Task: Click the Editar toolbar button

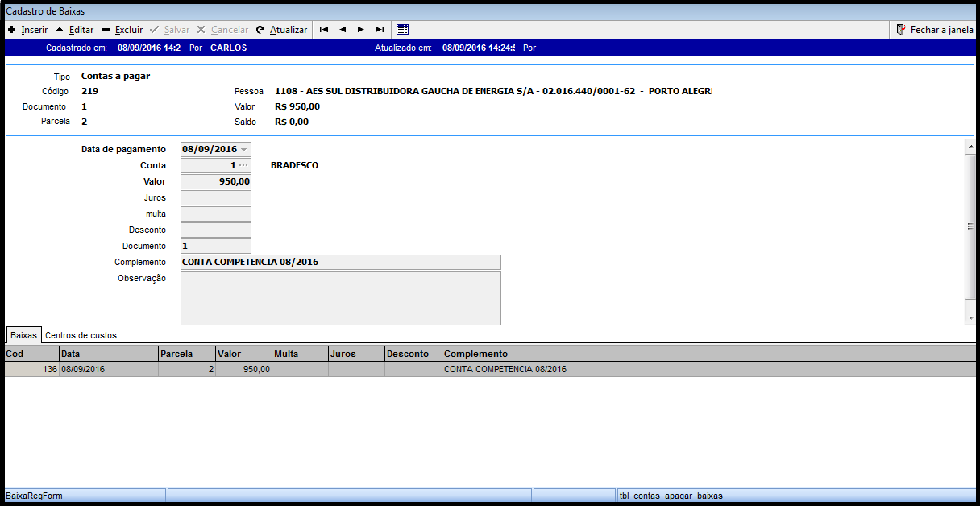Action: 74,30
